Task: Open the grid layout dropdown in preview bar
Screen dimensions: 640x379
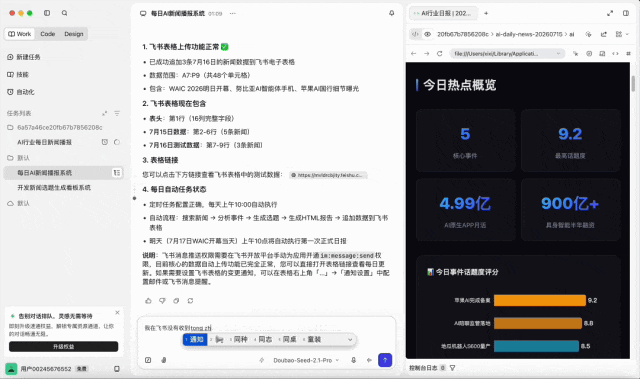Action: click(x=622, y=34)
